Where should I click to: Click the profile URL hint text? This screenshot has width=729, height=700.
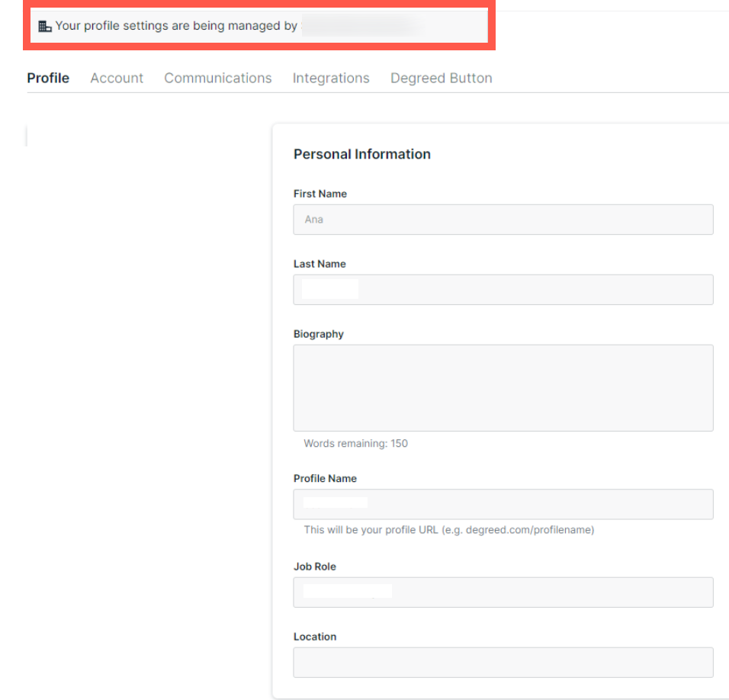point(448,529)
